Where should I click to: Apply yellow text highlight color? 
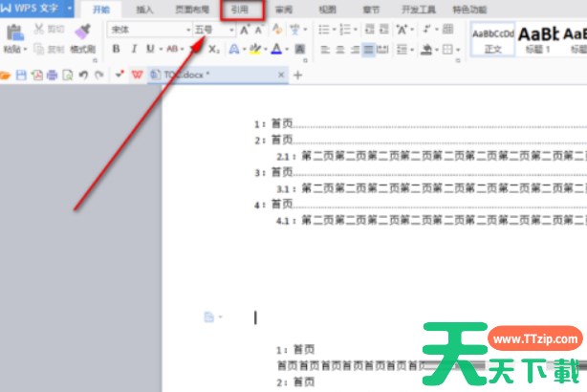[255, 49]
